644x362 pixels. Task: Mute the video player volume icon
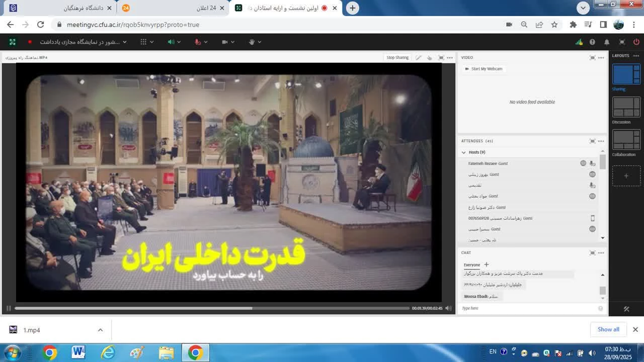[x=448, y=308]
